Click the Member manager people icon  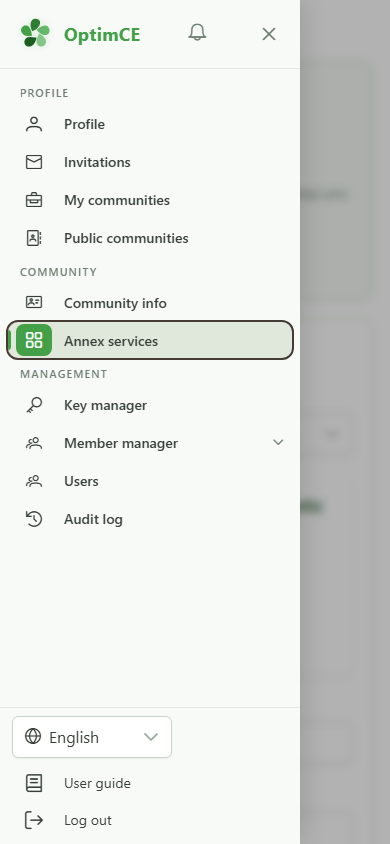pyautogui.click(x=34, y=444)
